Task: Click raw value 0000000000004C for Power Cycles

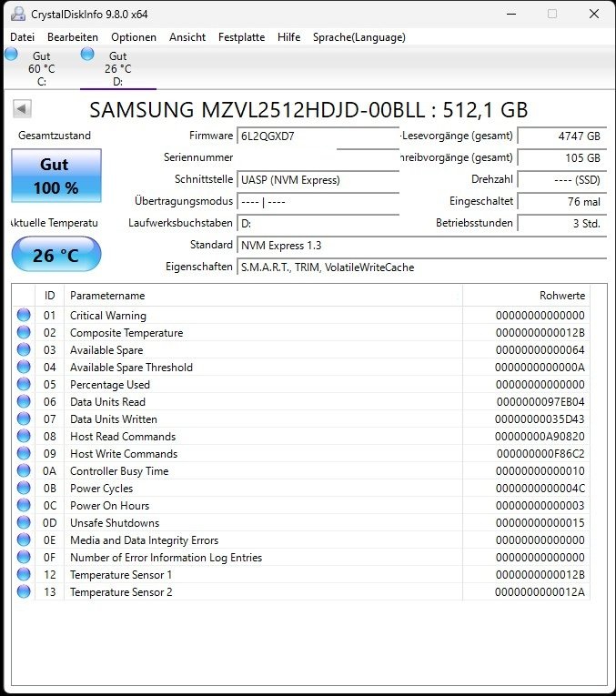Action: click(540, 489)
